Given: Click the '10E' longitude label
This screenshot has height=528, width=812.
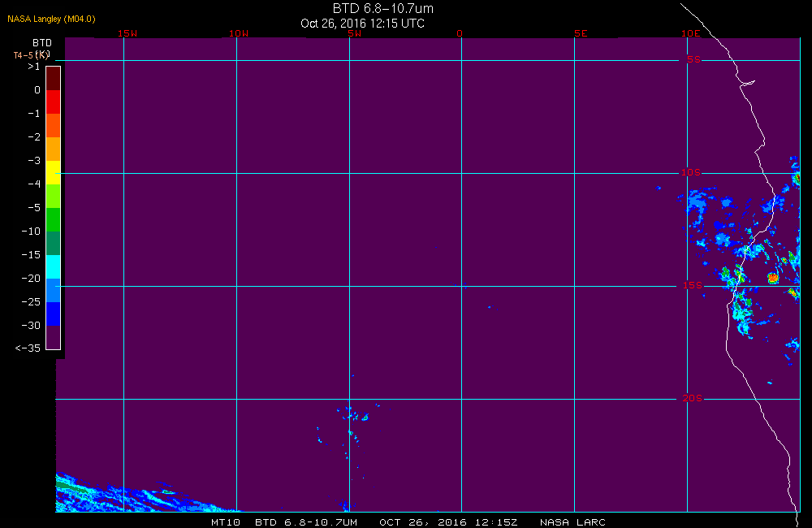Looking at the screenshot, I should pyautogui.click(x=690, y=33).
